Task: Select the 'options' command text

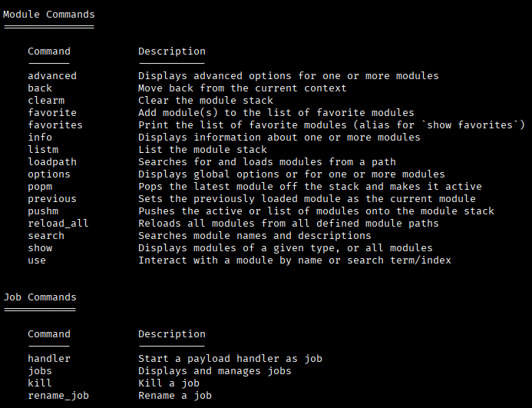Action: 49,174
